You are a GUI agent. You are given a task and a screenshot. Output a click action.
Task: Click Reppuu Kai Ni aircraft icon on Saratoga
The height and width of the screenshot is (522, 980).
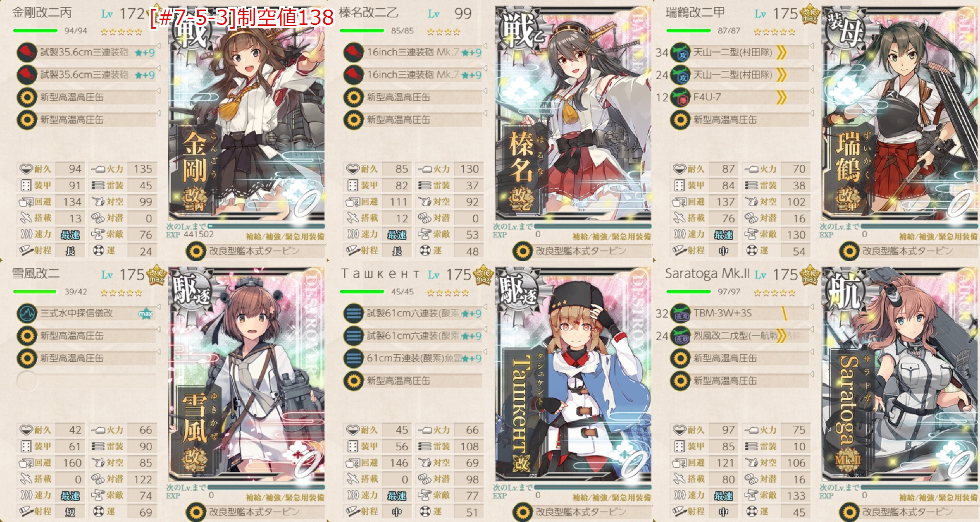click(x=680, y=336)
